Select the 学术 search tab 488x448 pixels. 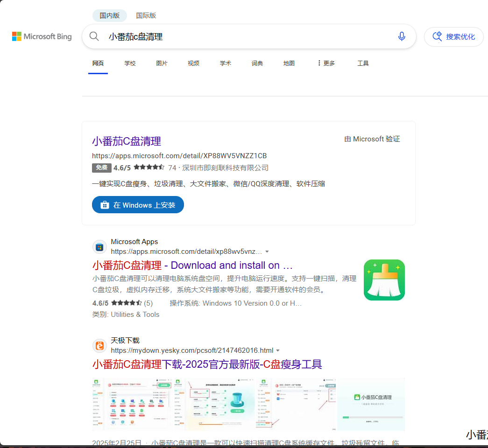click(x=226, y=63)
